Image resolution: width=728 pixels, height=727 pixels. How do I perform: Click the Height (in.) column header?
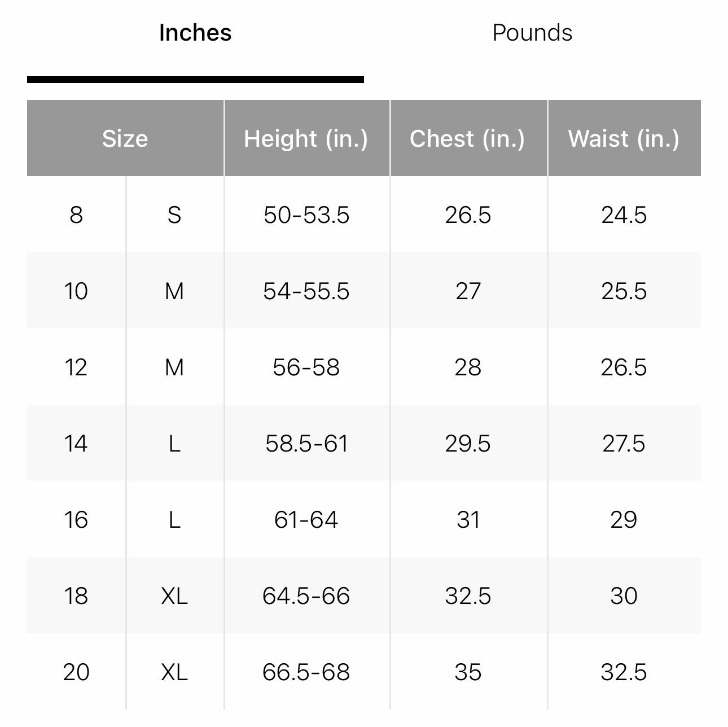click(x=306, y=138)
